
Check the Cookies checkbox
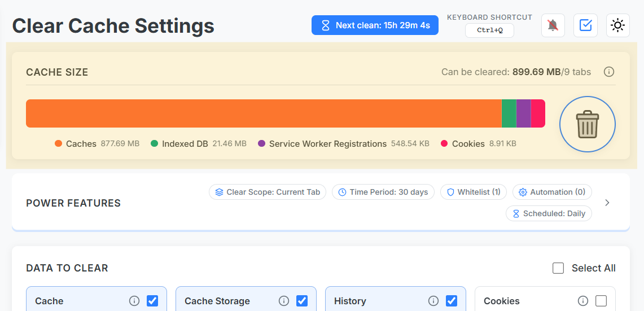click(601, 301)
